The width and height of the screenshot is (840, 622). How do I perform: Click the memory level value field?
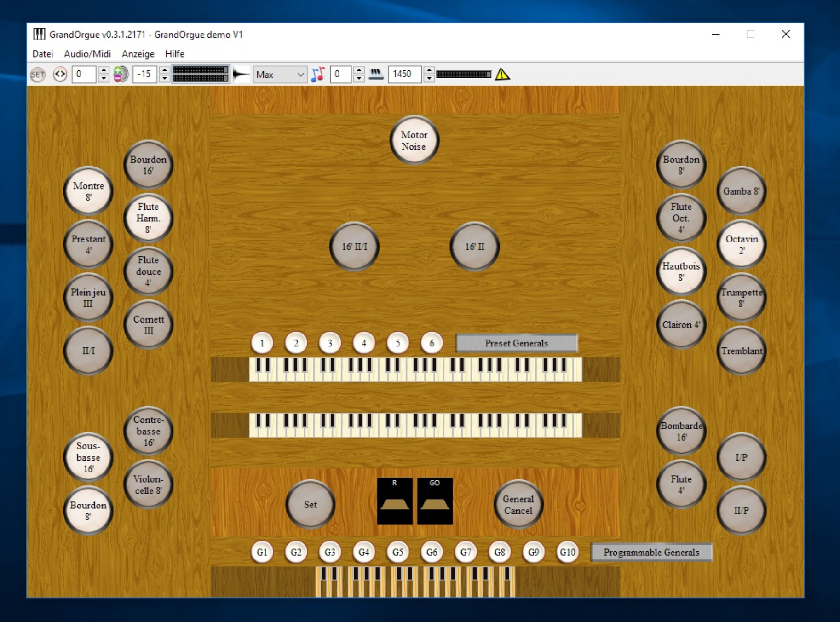point(84,74)
